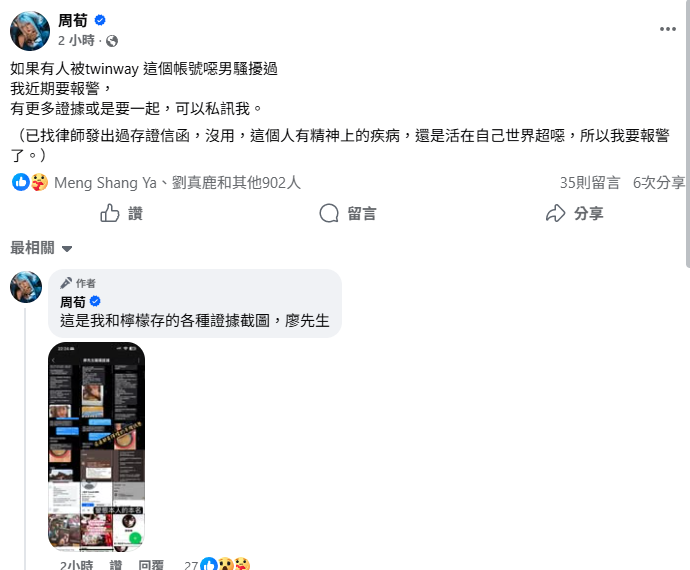Image resolution: width=690 pixels, height=570 pixels.
Task: Open the 35則留言 comments count
Action: pyautogui.click(x=590, y=183)
